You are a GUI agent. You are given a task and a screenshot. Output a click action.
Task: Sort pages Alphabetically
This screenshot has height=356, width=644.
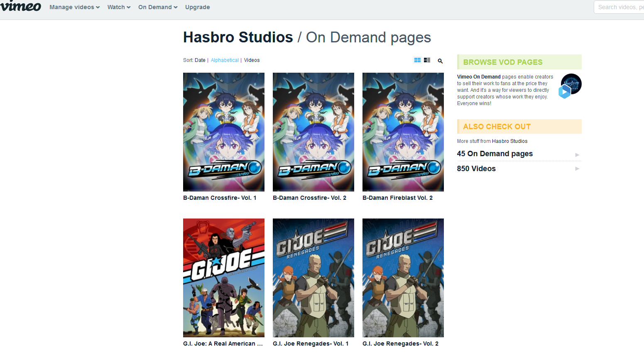pyautogui.click(x=225, y=60)
